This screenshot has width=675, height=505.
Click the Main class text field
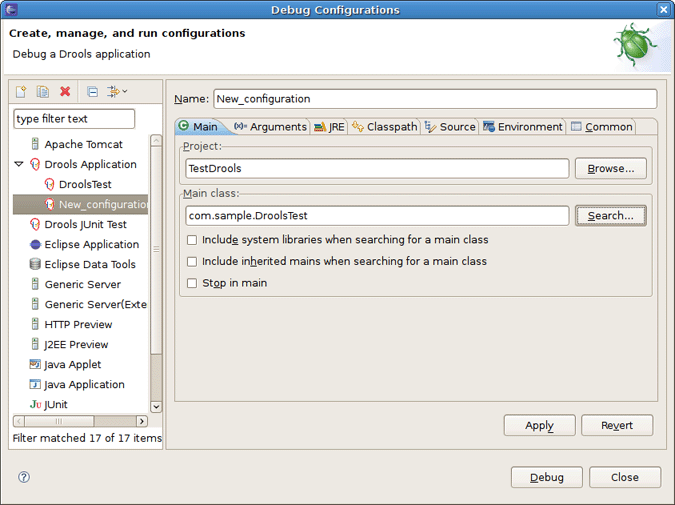[377, 216]
